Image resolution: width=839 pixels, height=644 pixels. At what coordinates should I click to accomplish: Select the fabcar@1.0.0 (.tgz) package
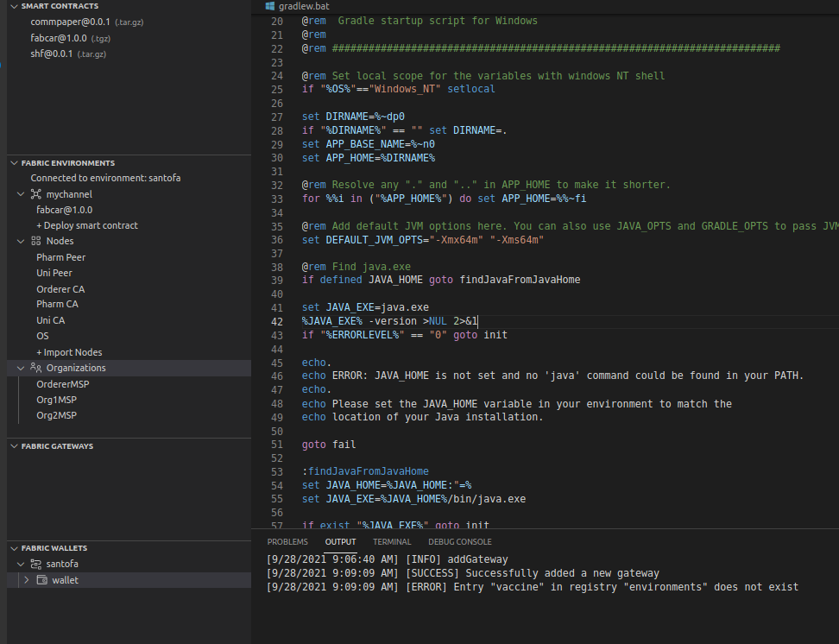[x=70, y=38]
